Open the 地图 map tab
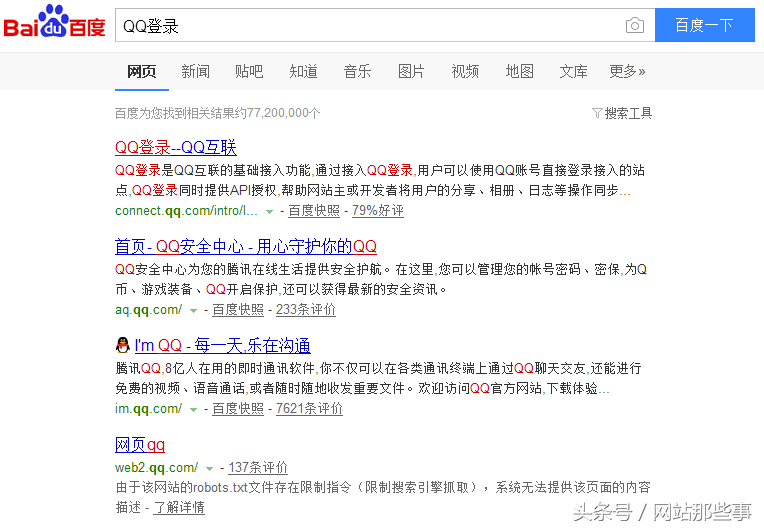The width and height of the screenshot is (764, 529). 519,71
